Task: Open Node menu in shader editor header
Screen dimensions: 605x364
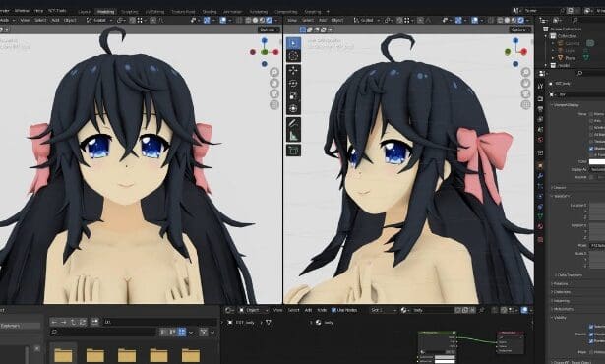Action: click(322, 310)
